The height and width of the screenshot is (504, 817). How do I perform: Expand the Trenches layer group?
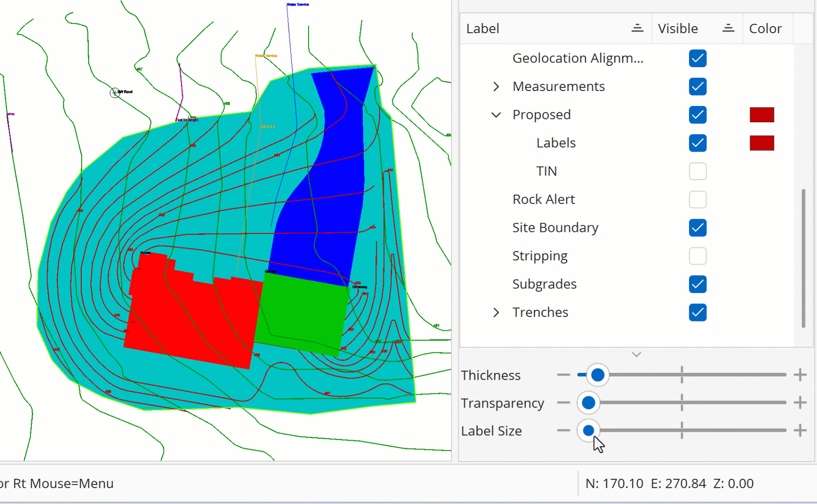(496, 313)
